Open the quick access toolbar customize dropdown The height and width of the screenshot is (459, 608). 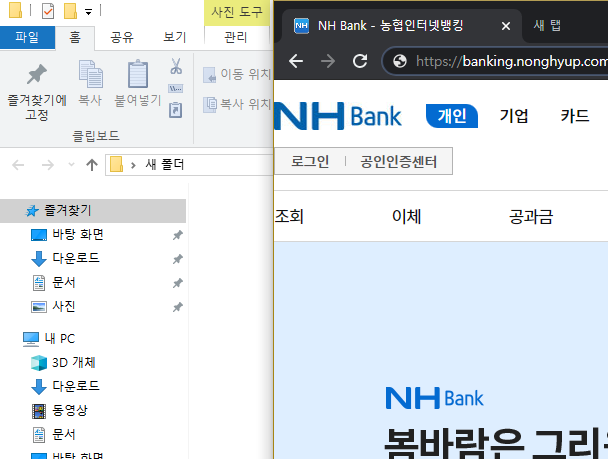(89, 12)
